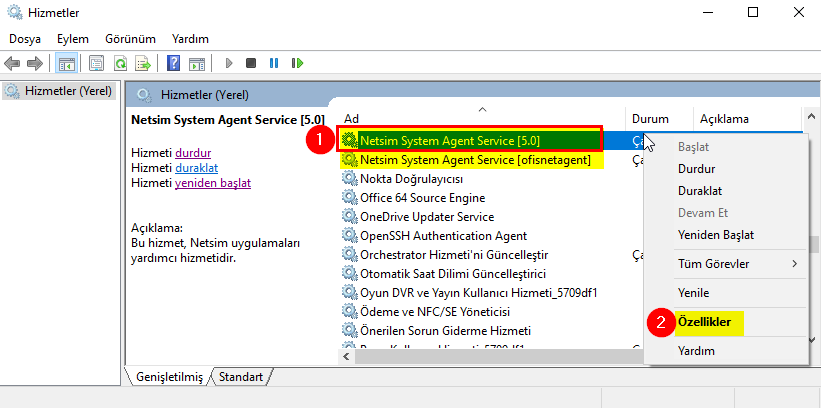Click gear icon of OneDrive Updater Service
This screenshot has width=821, height=408.
pos(350,216)
